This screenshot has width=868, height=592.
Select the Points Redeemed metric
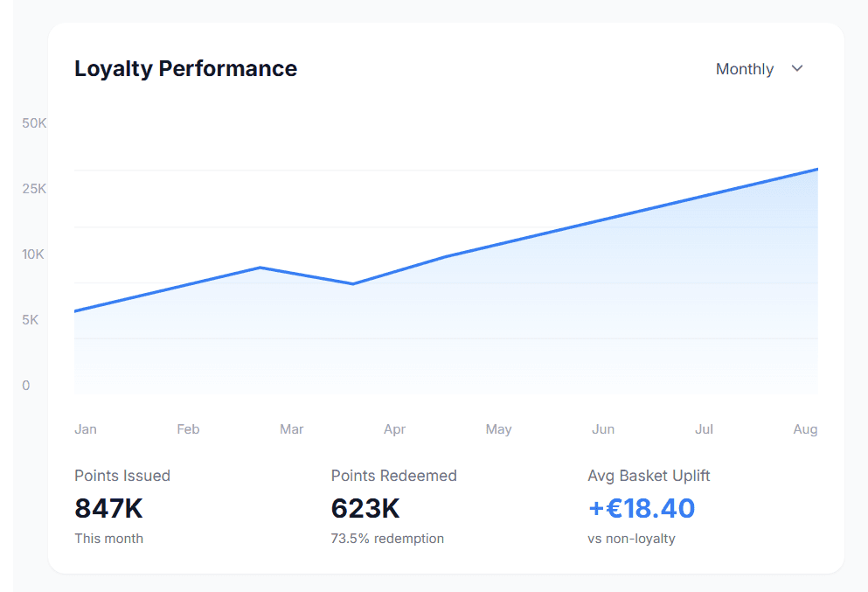tap(394, 476)
